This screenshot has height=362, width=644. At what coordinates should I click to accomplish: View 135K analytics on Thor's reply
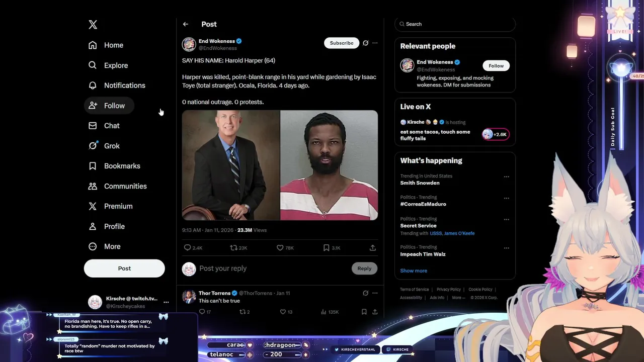point(330,312)
